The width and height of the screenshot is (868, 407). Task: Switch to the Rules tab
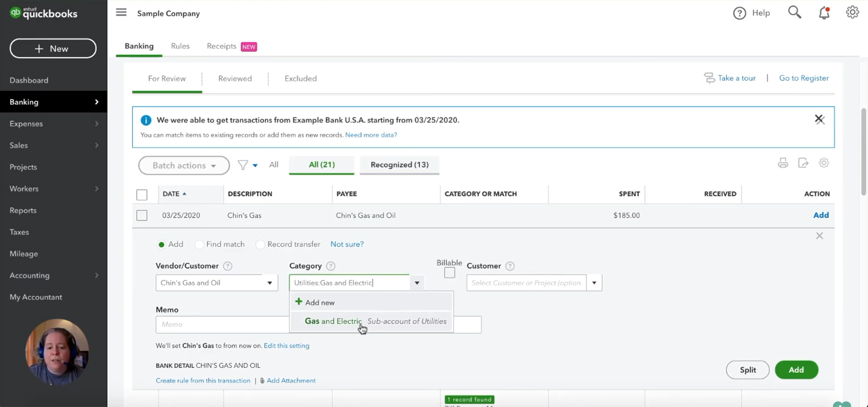tap(180, 46)
